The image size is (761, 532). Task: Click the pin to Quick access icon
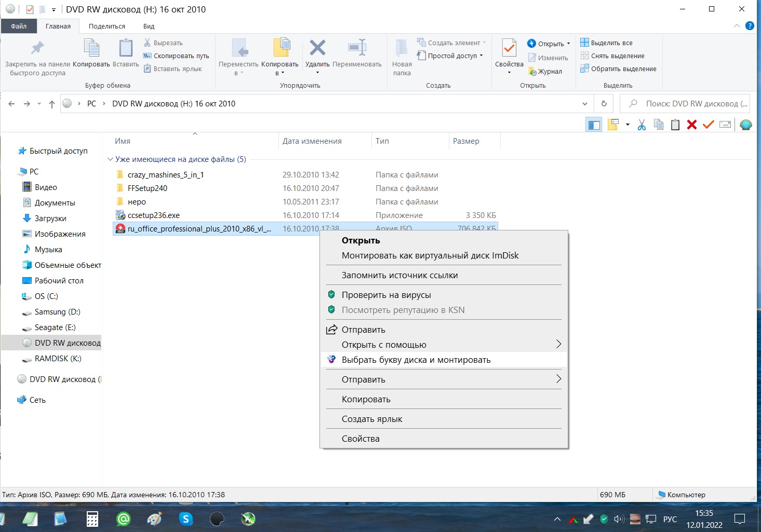coord(37,48)
